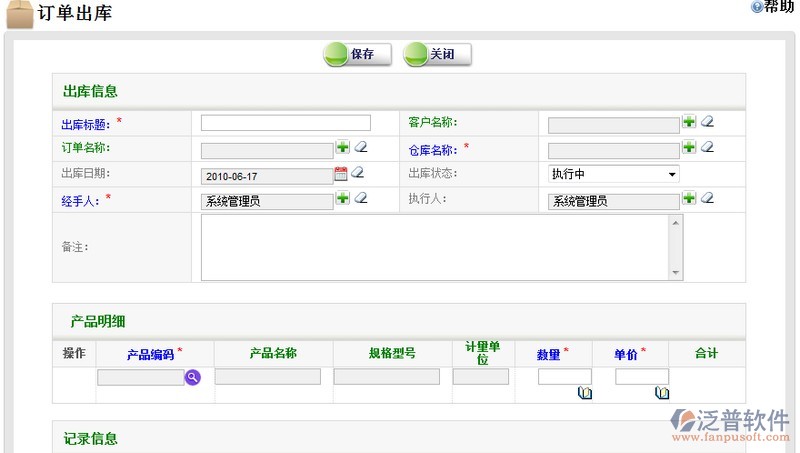Add an order via 订单名称 plus icon

tap(343, 147)
